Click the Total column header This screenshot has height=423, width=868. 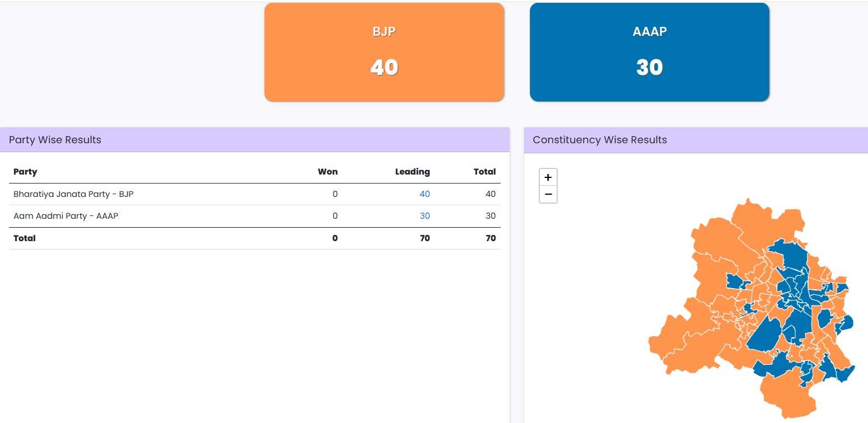click(x=484, y=172)
